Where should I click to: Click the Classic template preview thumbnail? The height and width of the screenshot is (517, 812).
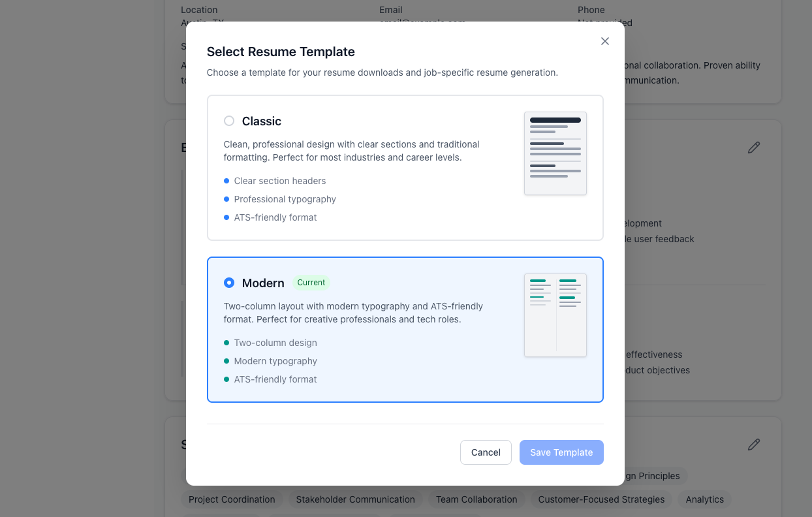click(x=555, y=153)
